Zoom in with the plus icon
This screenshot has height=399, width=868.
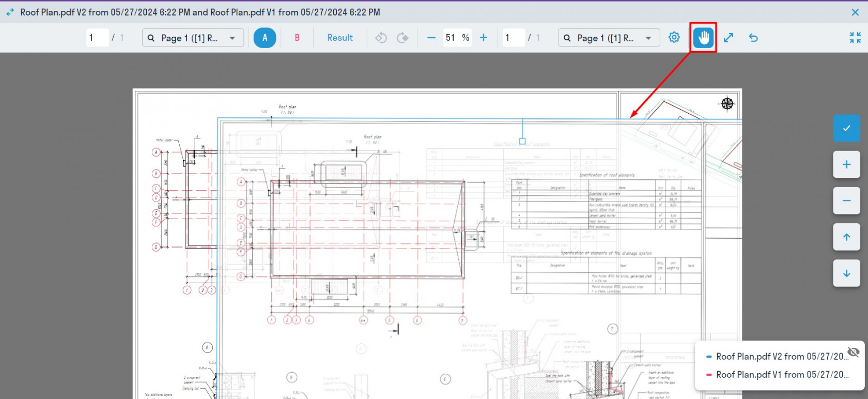tap(484, 37)
